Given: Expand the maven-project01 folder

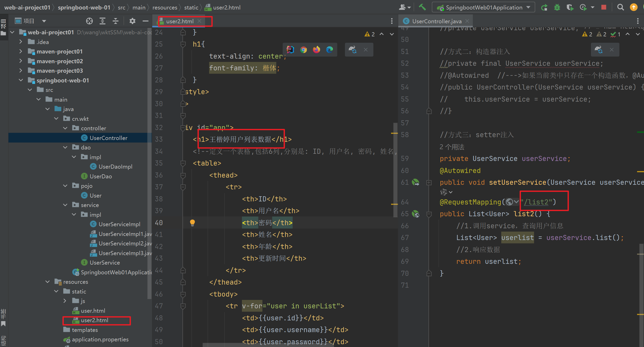Looking at the screenshot, I should (x=21, y=51).
